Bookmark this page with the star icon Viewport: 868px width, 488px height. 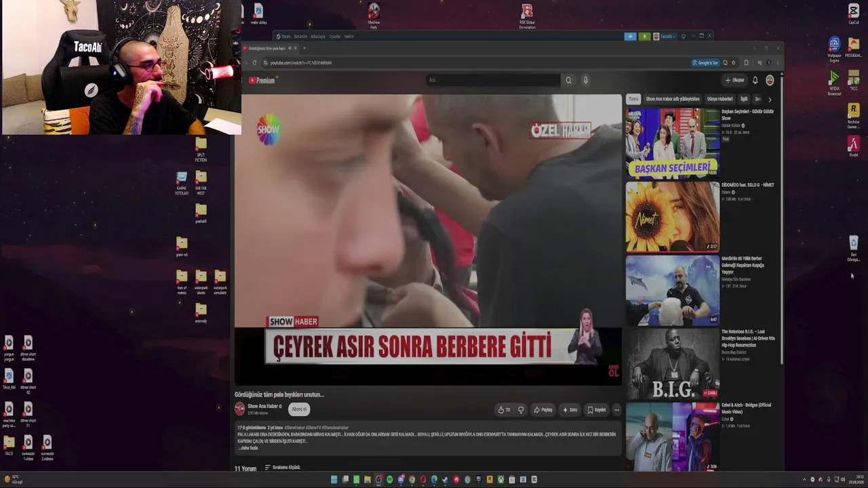click(734, 63)
